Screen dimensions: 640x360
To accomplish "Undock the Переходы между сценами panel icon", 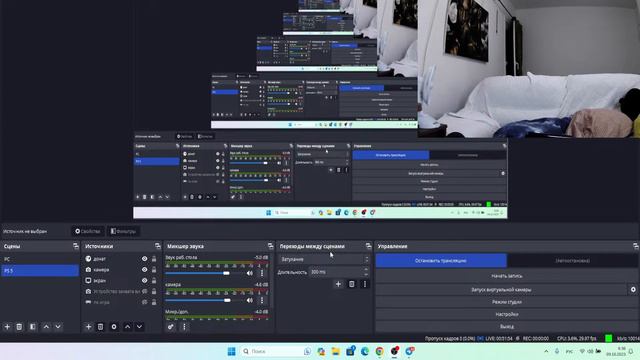I will [368, 246].
